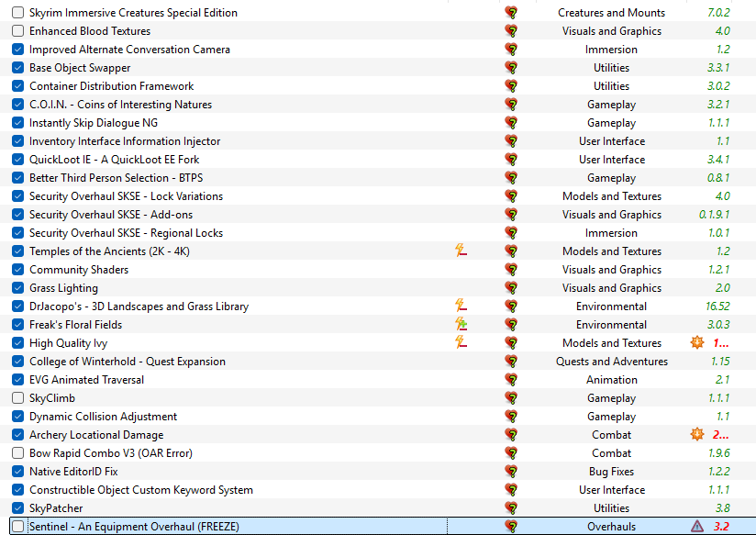Click the heart flag icon for Skyrim Immersive Creatures
Screen dimensions: 756x535
coord(511,13)
